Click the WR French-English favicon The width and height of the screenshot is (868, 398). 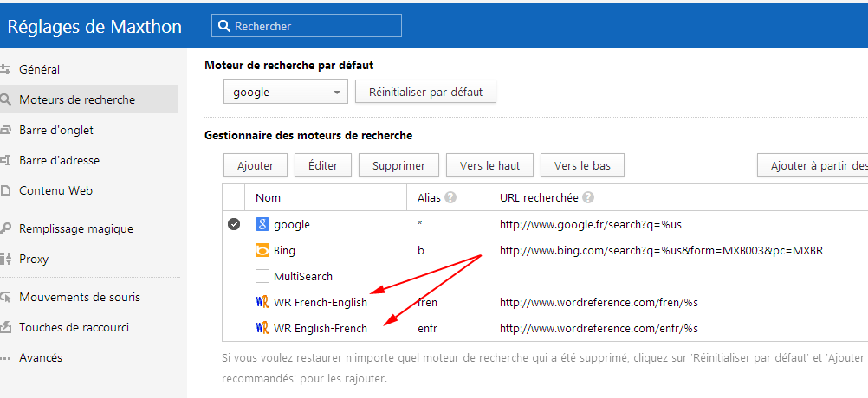tap(262, 302)
